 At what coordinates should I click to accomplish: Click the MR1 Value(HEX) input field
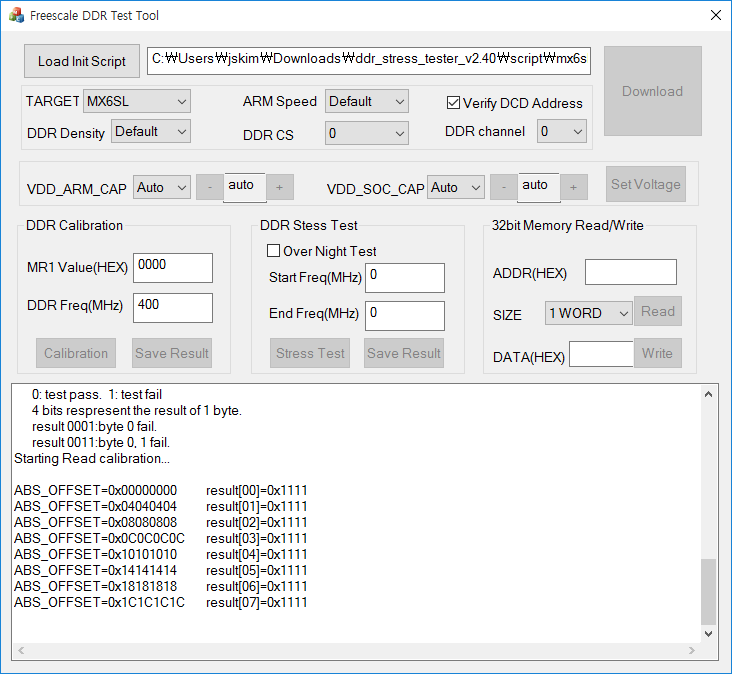(x=173, y=267)
